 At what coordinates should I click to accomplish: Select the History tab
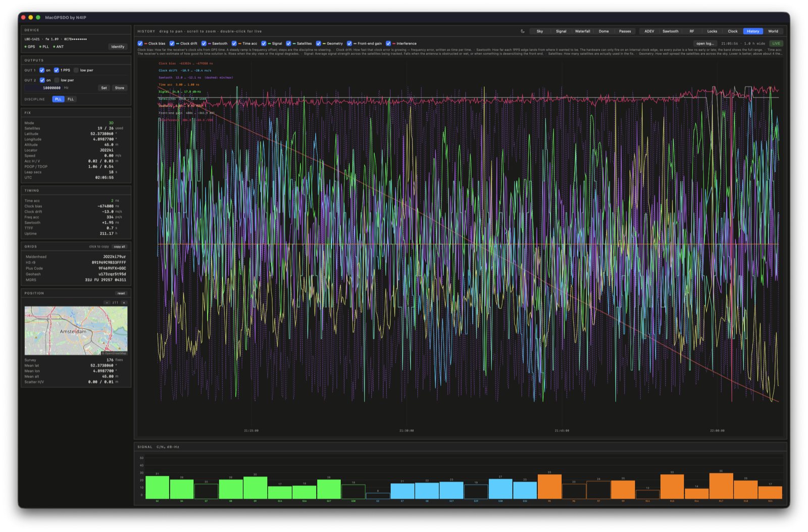tap(753, 31)
